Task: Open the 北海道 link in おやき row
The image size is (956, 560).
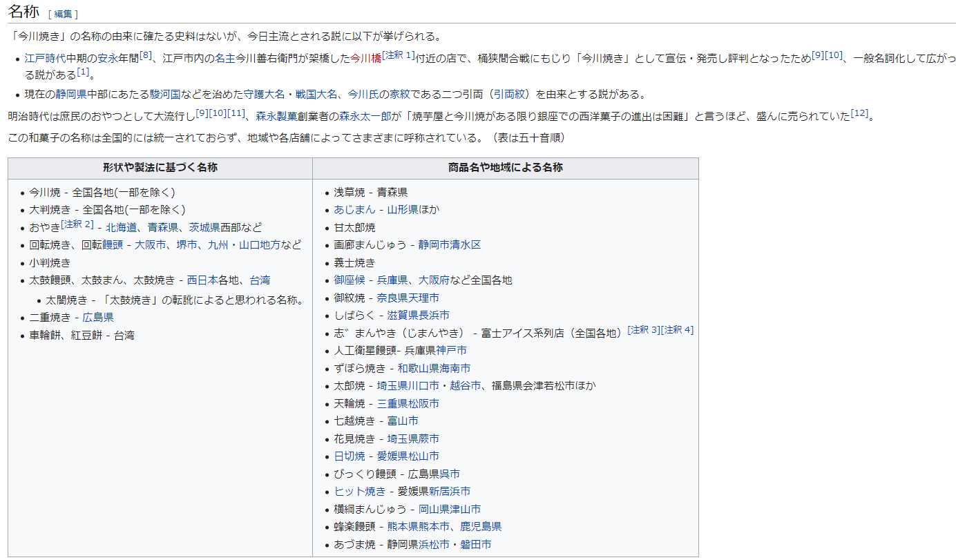Action: click(121, 227)
